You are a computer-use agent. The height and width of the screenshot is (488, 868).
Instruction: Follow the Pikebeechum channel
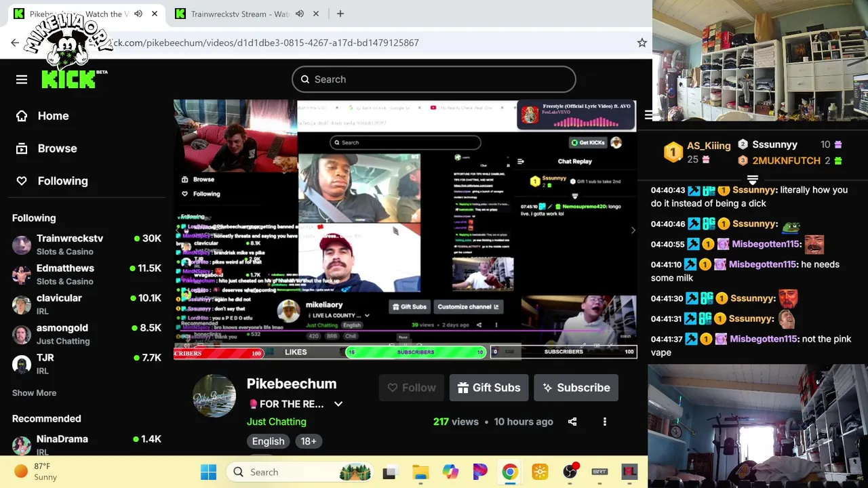[412, 388]
